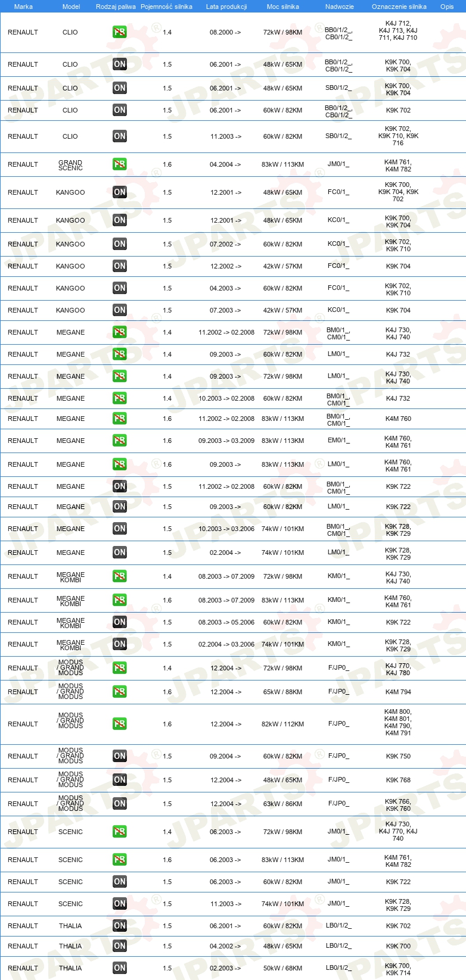This screenshot has width=466, height=980.
Task: Click petrol icon for MODUS 1.4 row
Action: point(120,668)
